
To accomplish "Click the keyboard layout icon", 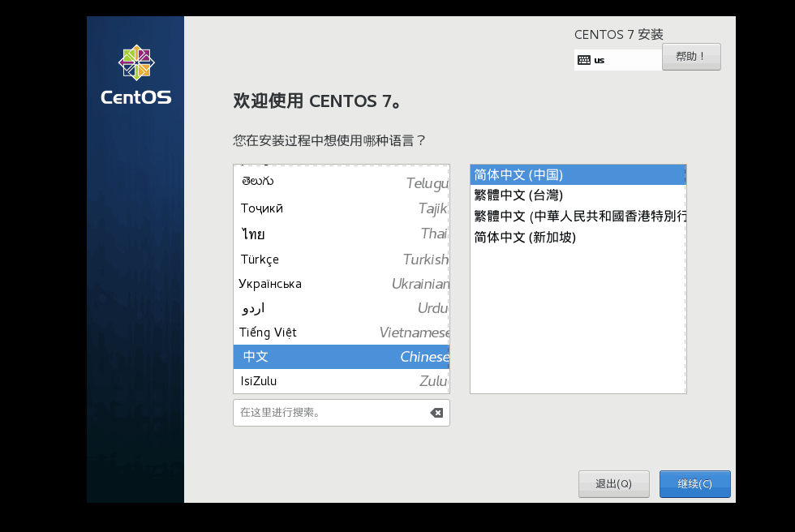I will [x=584, y=60].
